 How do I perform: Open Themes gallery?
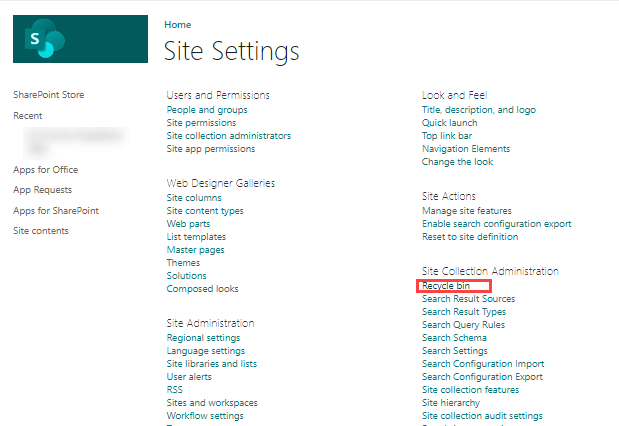click(x=183, y=263)
